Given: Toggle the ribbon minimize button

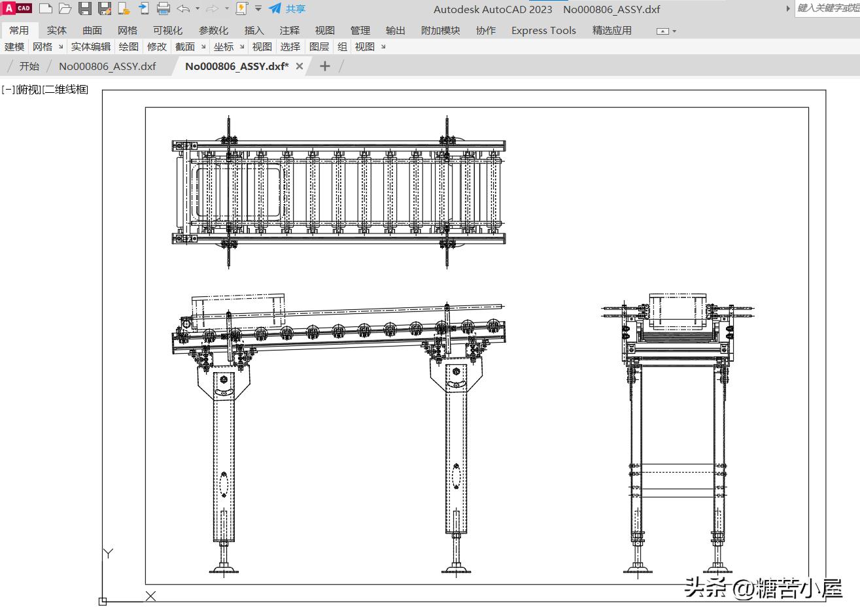Looking at the screenshot, I should [662, 31].
